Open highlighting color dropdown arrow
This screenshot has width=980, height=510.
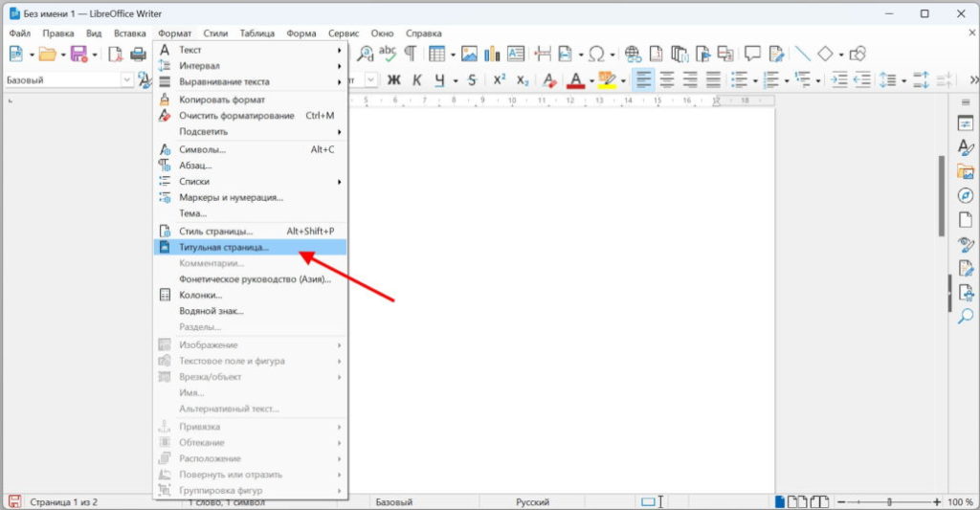tap(622, 80)
